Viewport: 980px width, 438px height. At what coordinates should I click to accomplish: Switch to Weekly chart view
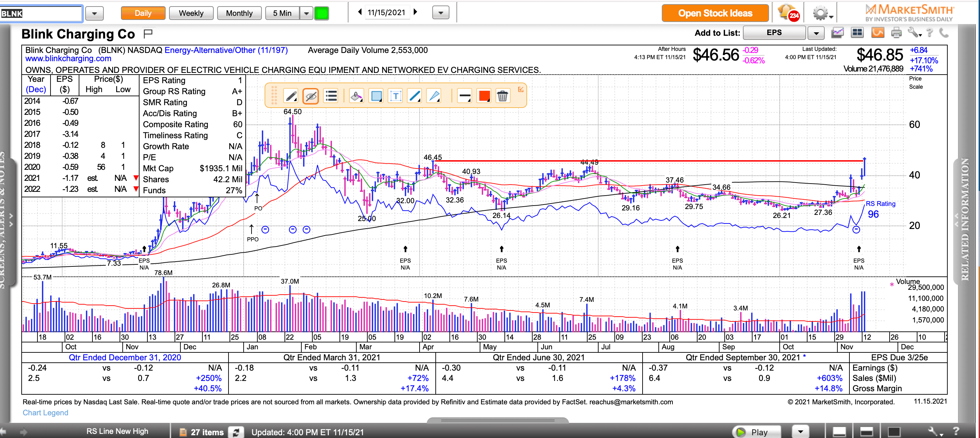click(x=191, y=13)
